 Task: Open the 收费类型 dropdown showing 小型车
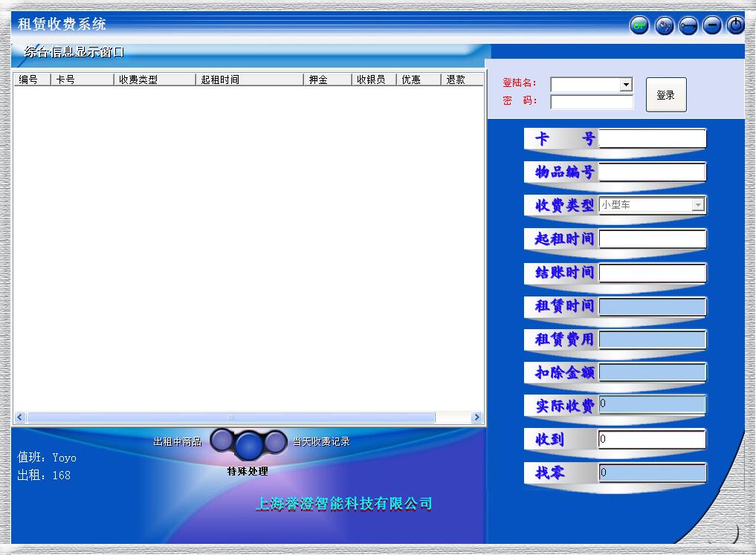tap(650, 205)
